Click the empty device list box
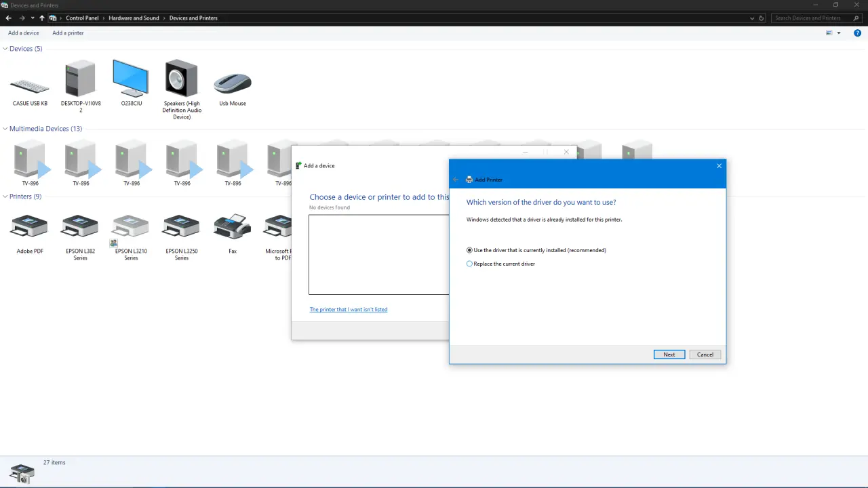868x488 pixels. 379,255
